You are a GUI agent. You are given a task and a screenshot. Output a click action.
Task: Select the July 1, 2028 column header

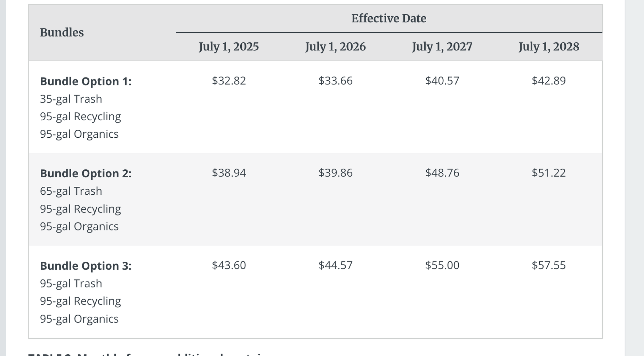pos(549,47)
